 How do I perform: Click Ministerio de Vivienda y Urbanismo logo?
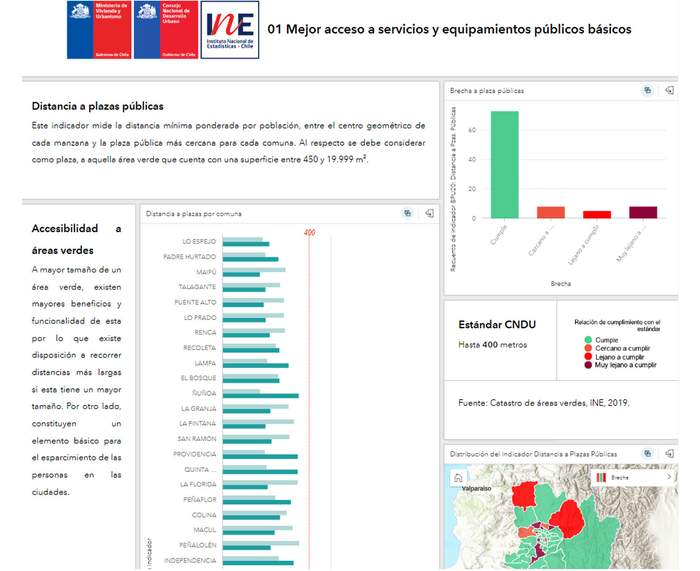point(97,30)
